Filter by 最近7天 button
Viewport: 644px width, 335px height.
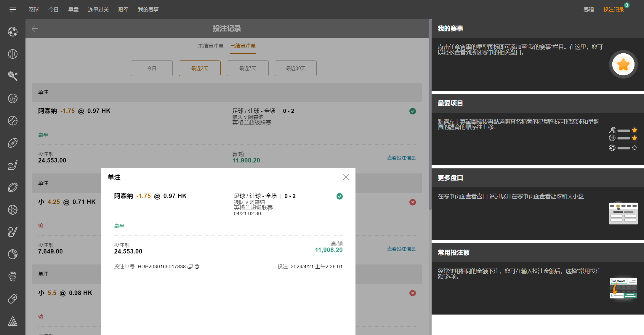click(x=248, y=68)
